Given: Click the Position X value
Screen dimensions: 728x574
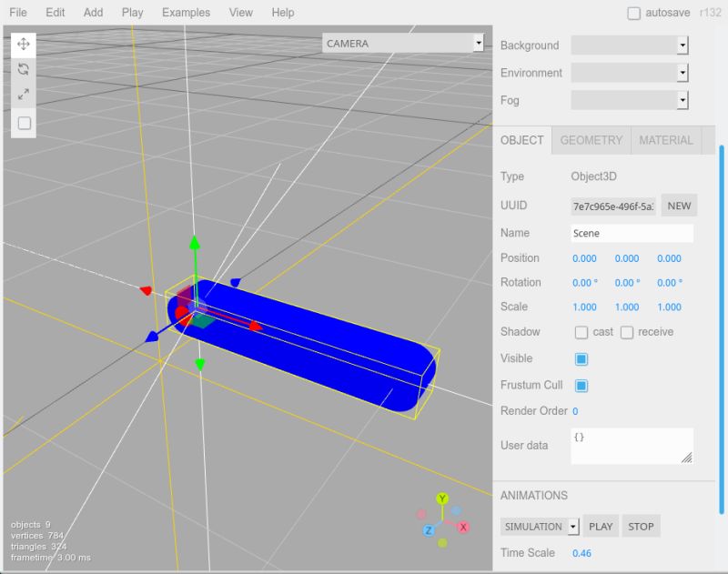Looking at the screenshot, I should [x=584, y=258].
